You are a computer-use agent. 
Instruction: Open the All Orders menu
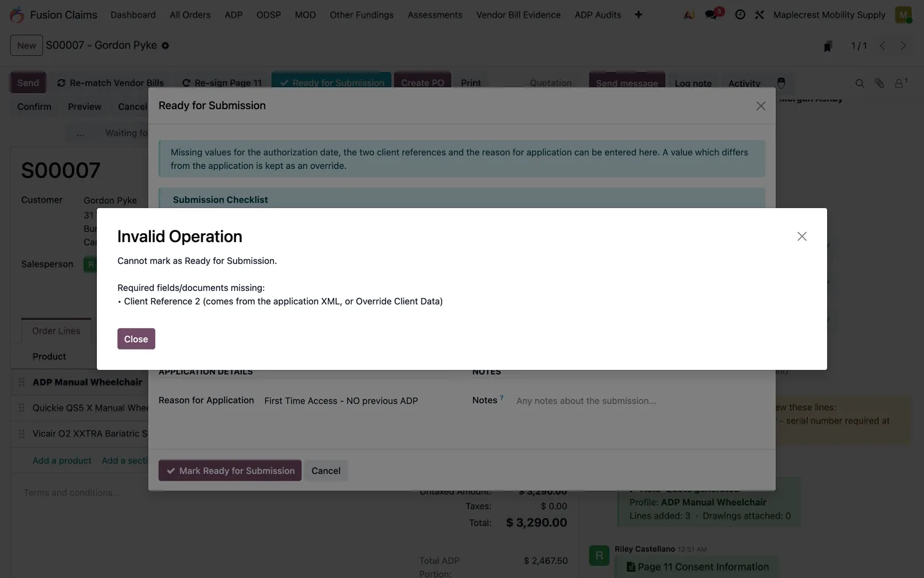click(x=190, y=15)
